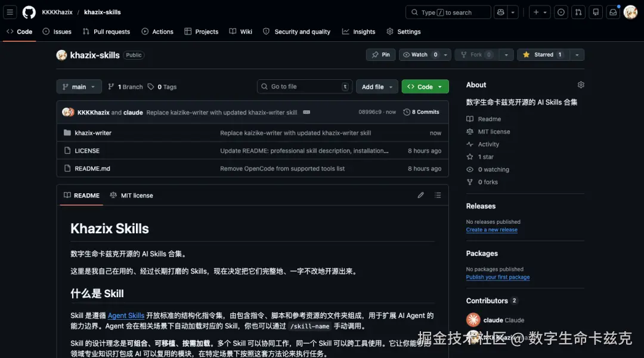Open Readme link in About sidebar

484,119
